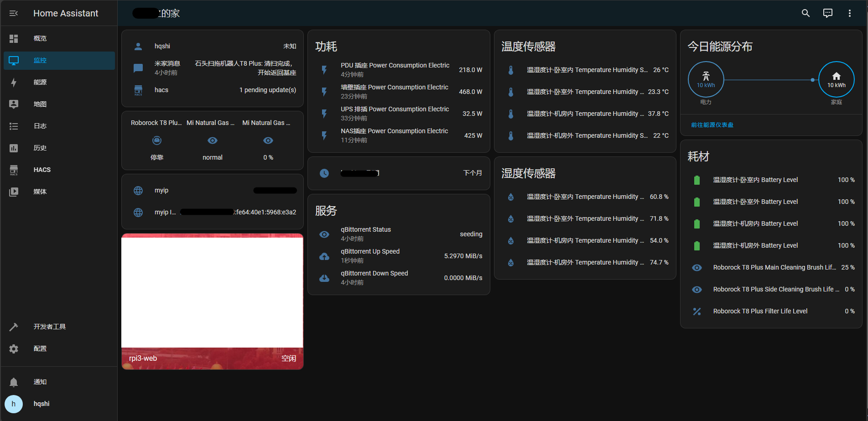The image size is (868, 421).
Task: Click the Side Cleaning Brush Life eye icon
Action: [697, 290]
